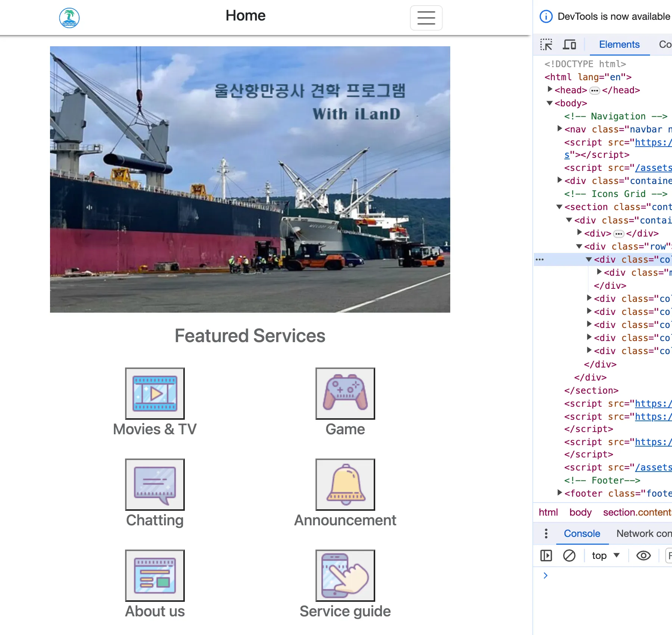
Task: Click the Announcement label
Action: pos(345,520)
